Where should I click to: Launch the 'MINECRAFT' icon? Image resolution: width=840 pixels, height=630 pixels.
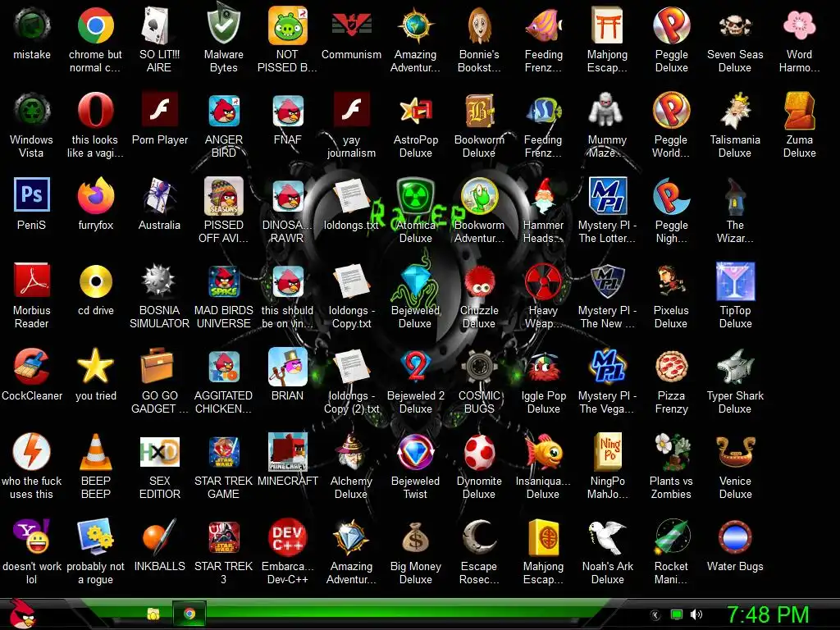click(287, 452)
